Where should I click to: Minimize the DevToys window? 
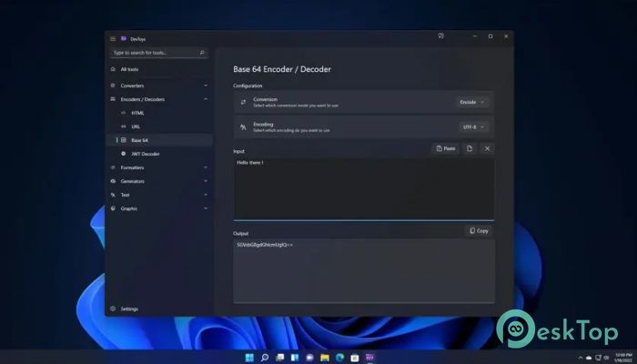tap(474, 36)
